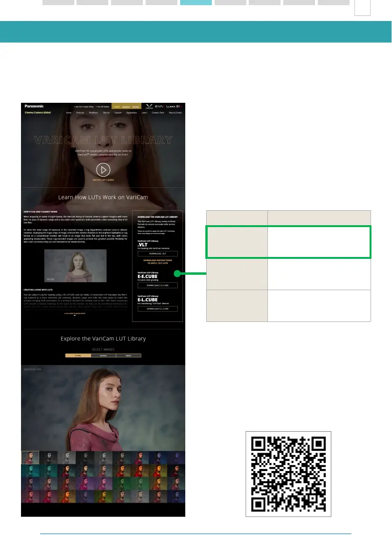Screen dimensions: 392x556
Task: Click the Download E-L.CUBE button
Action: (158, 309)
